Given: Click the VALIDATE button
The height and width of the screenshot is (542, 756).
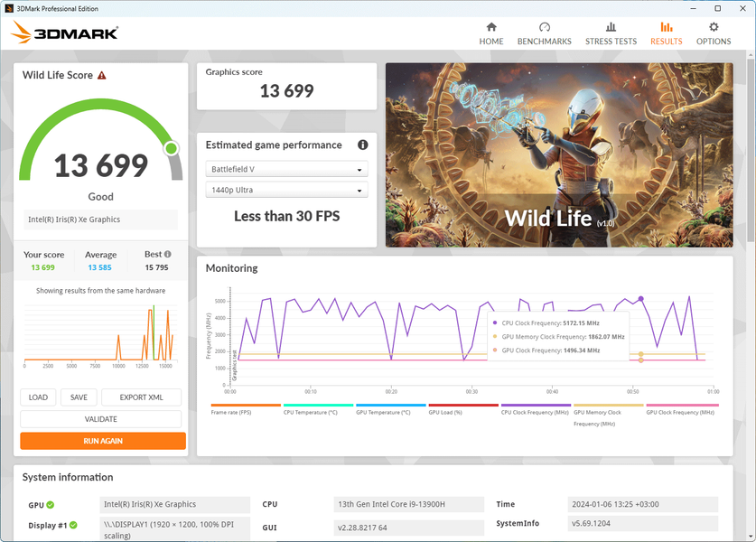Looking at the screenshot, I should [101, 419].
